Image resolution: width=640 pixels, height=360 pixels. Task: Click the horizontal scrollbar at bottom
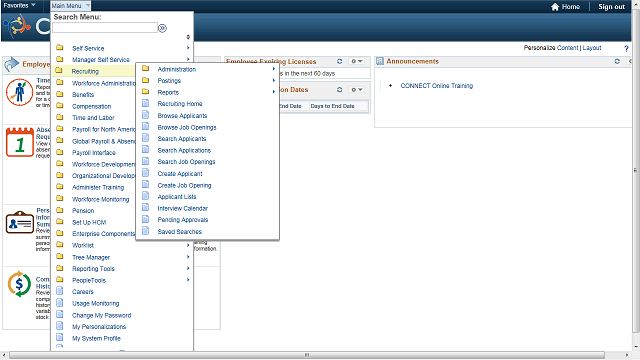pos(307,355)
